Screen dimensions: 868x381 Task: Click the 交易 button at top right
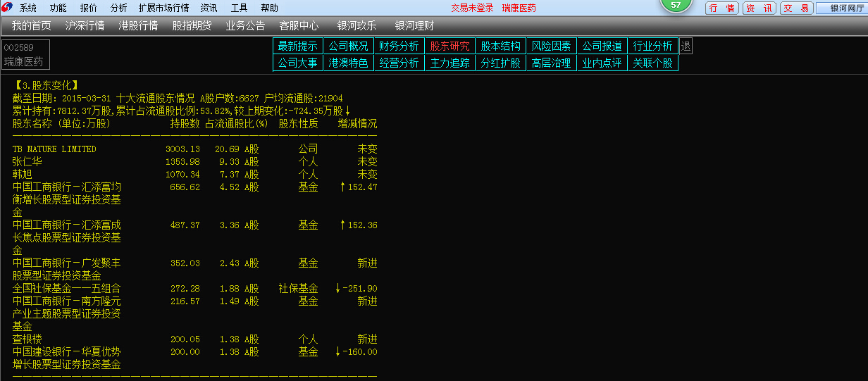point(797,8)
